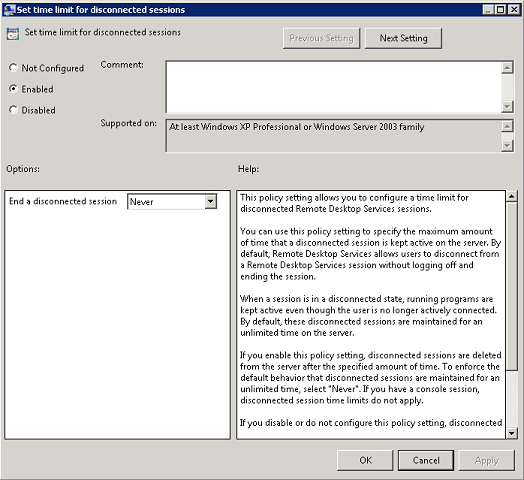This screenshot has height=480, width=524.
Task: Click Comment box scroll up arrow
Action: pos(507,68)
